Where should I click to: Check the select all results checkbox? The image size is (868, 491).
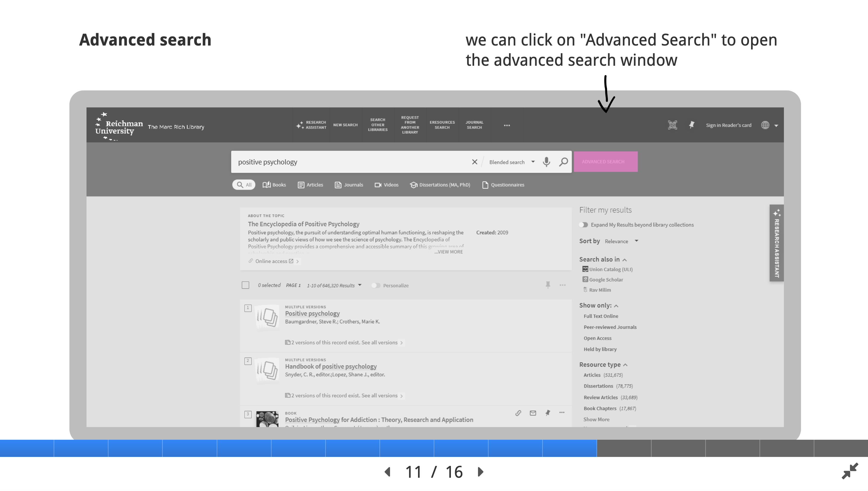tap(245, 285)
